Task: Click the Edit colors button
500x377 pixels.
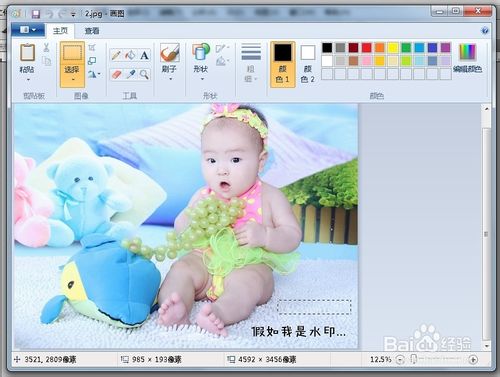Action: pyautogui.click(x=468, y=58)
